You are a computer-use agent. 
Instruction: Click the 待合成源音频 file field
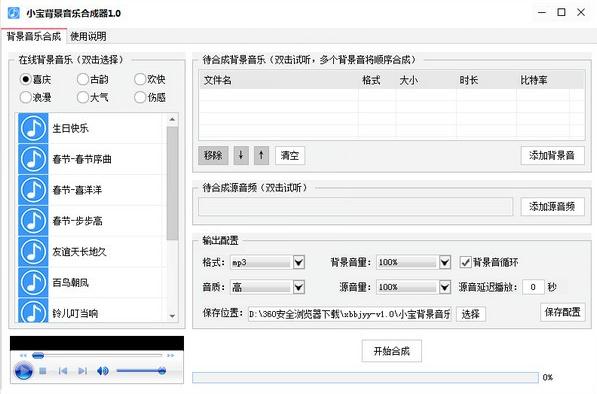coord(355,207)
